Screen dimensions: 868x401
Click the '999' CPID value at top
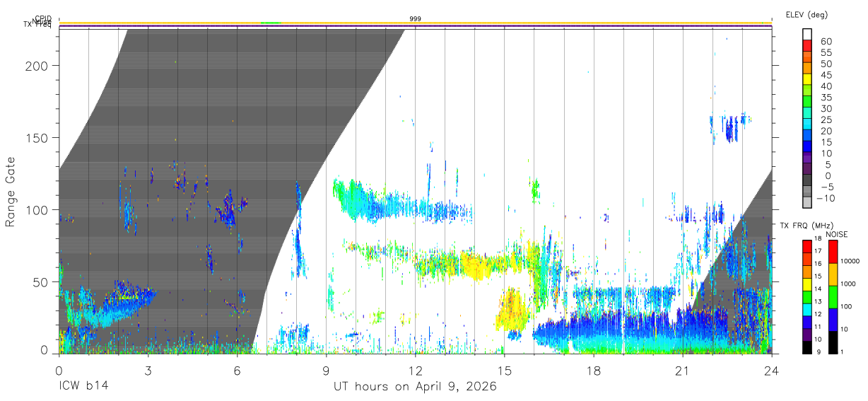point(416,19)
